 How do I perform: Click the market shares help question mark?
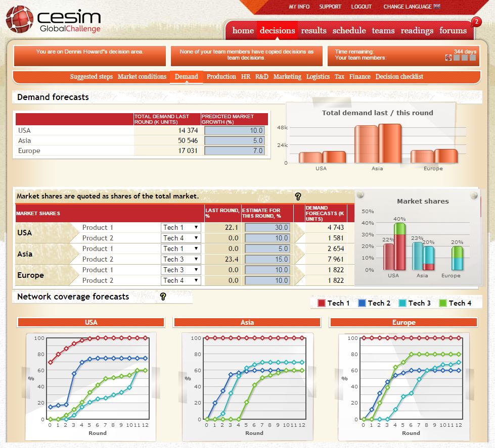pyautogui.click(x=298, y=196)
